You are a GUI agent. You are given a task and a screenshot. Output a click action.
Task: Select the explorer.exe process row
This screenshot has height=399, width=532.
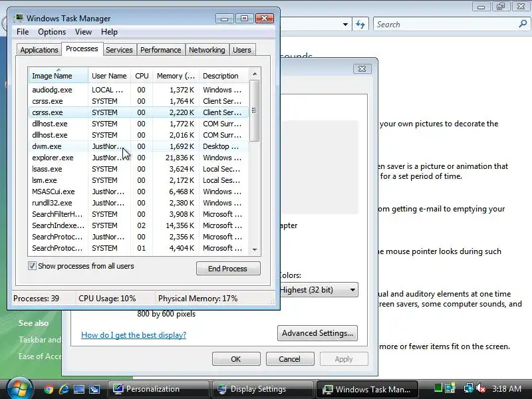pos(138,158)
